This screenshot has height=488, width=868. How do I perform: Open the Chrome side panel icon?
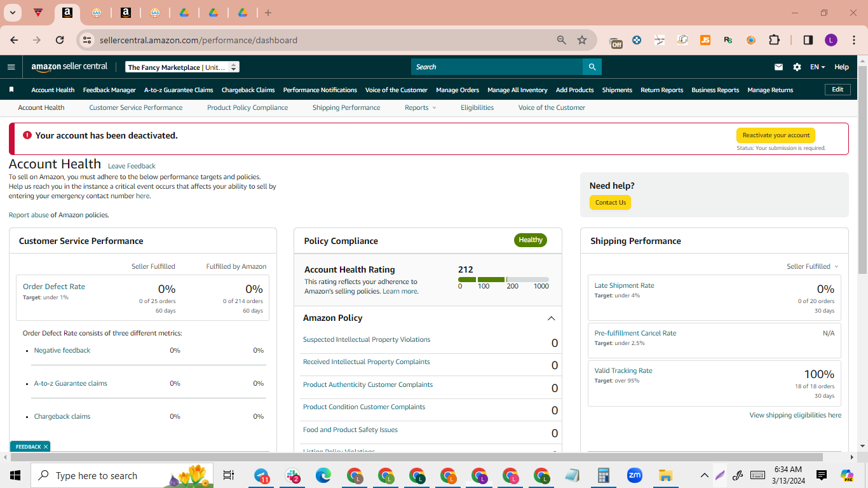coord(808,40)
